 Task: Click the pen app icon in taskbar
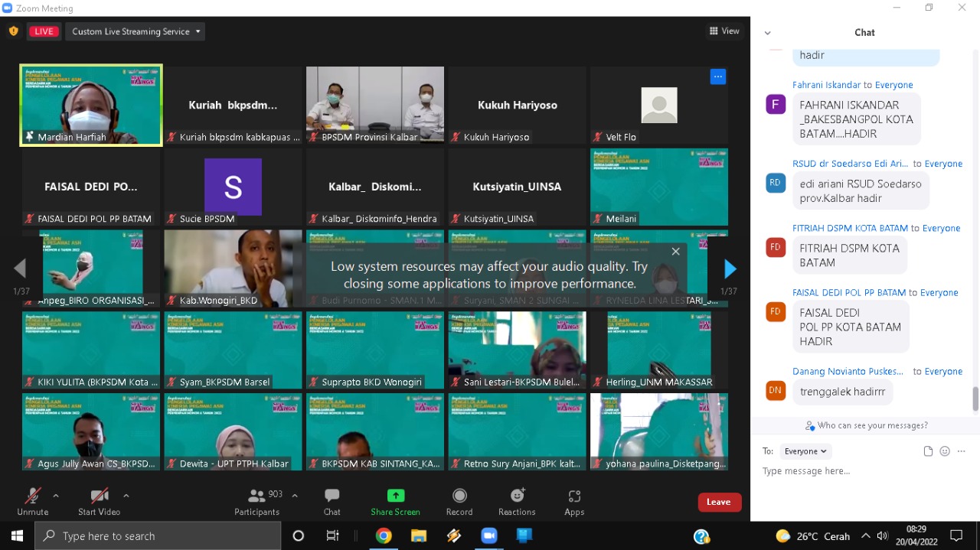tap(454, 535)
